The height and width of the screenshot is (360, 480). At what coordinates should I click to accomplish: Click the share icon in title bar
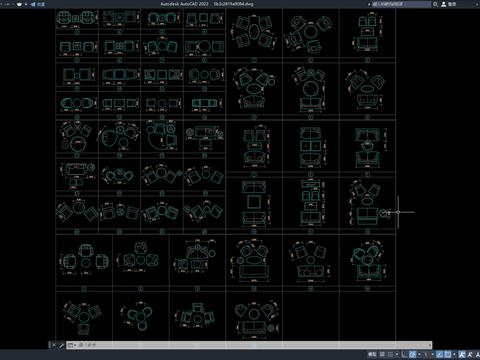click(x=33, y=4)
